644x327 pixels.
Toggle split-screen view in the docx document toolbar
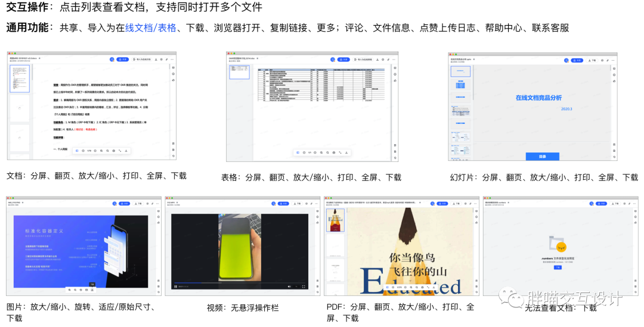(x=77, y=151)
